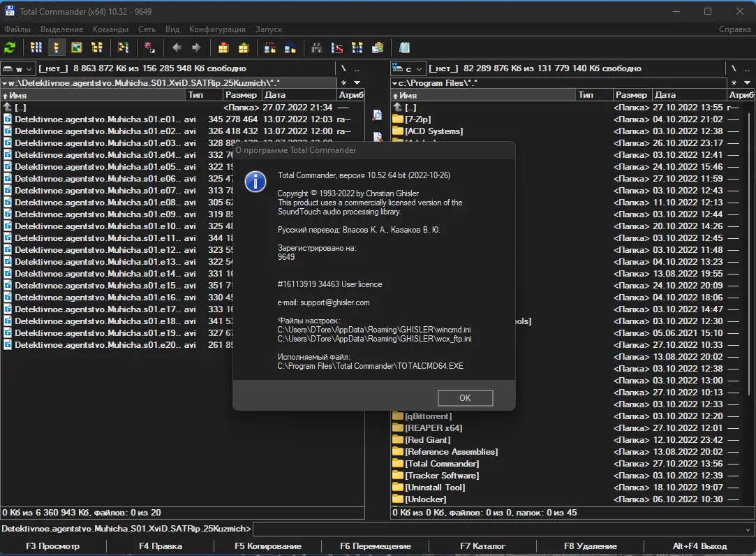This screenshot has width=756, height=556.
Task: Select the [ACD Systems] folder row
Action: [x=568, y=131]
